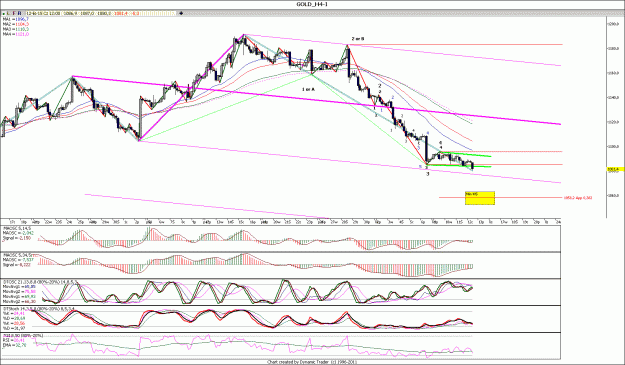Select the MA3 moving average legend
The height and width of the screenshot is (365, 625).
[x=16, y=29]
